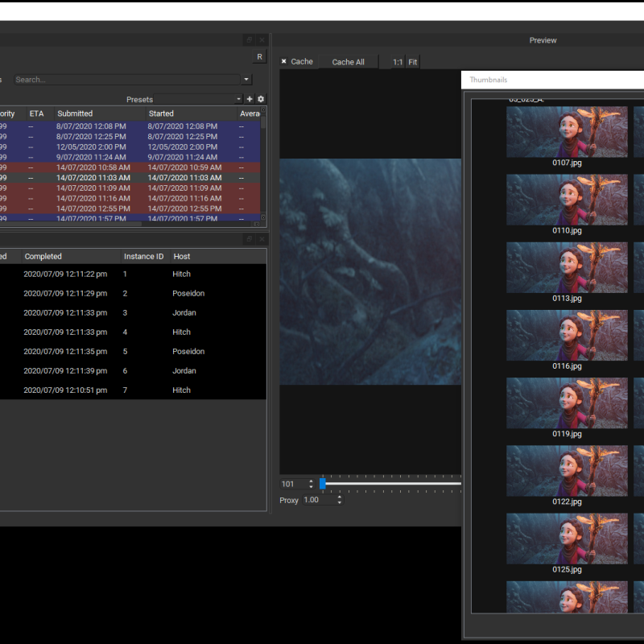Open thumbnail 0119.jpg
Screen dimensions: 644x644
[x=567, y=403]
